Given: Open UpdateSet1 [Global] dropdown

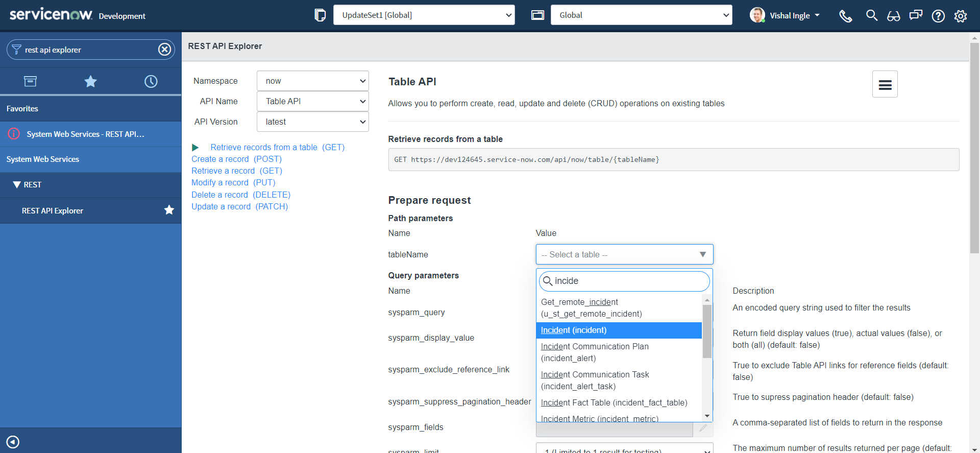Looking at the screenshot, I should pos(424,15).
